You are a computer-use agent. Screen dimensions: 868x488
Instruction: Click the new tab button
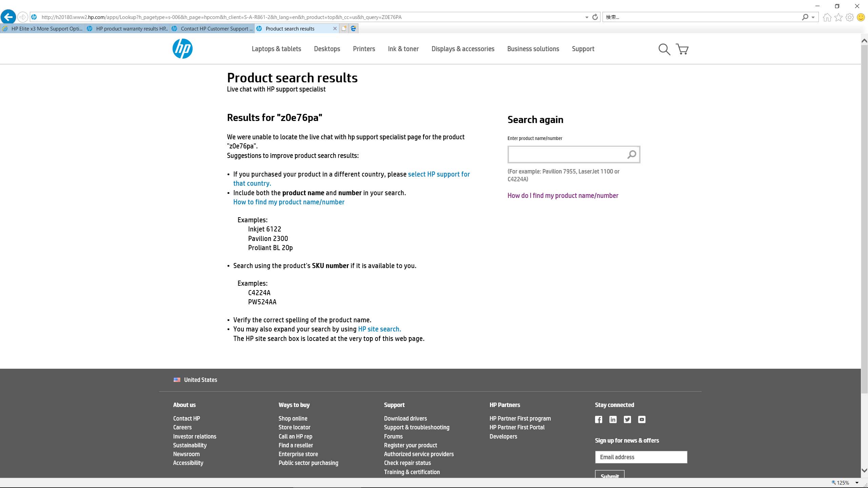coord(344,28)
